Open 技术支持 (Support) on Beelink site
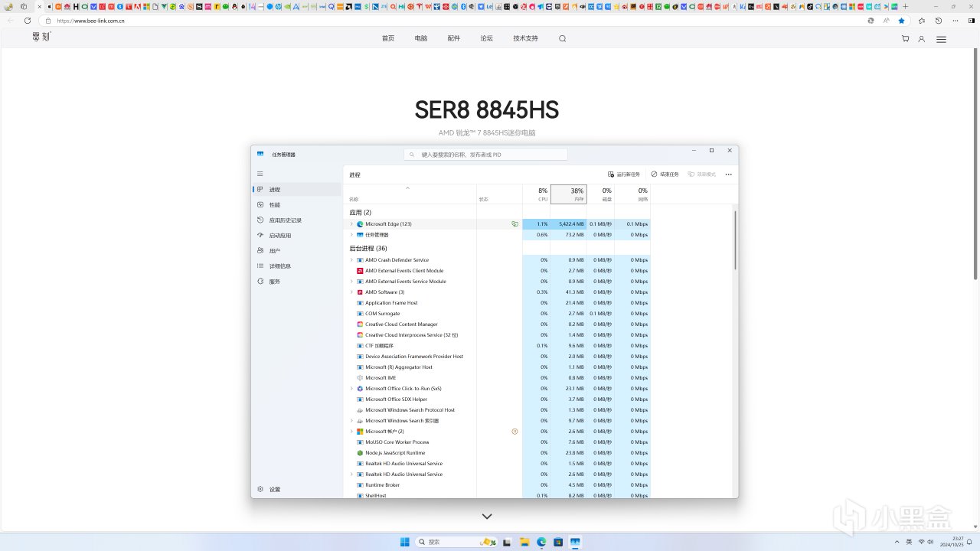This screenshot has width=980, height=551. [525, 38]
